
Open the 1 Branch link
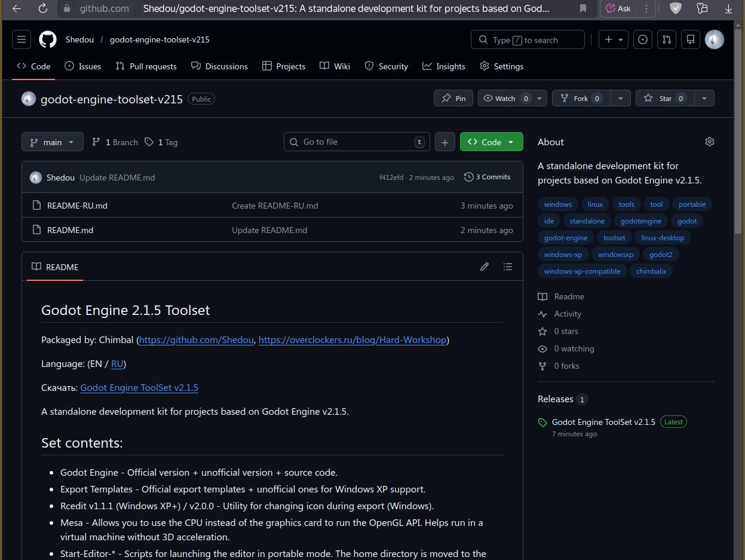point(115,142)
